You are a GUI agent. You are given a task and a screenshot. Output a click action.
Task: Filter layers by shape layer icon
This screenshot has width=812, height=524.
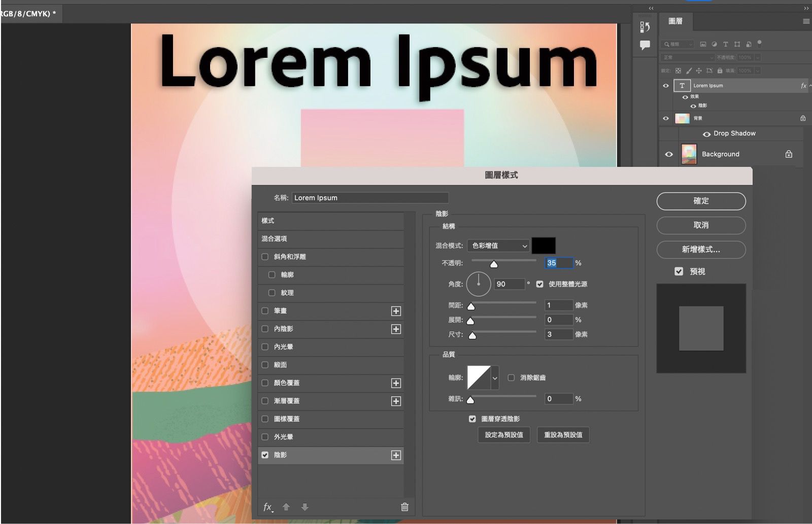click(x=737, y=44)
